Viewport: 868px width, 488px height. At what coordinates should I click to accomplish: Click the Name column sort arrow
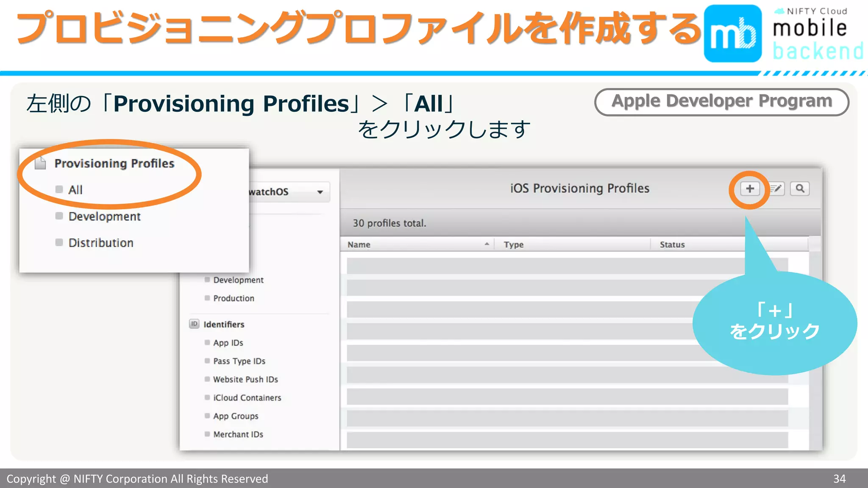487,244
